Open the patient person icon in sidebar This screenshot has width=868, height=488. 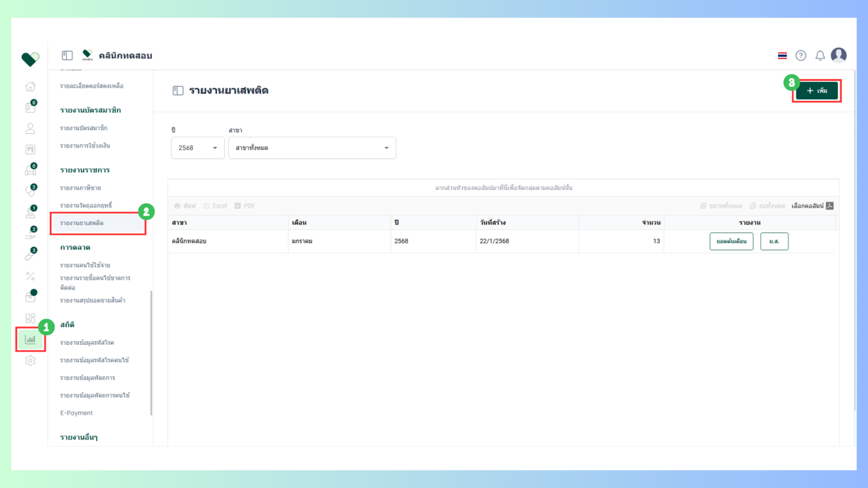(30, 128)
